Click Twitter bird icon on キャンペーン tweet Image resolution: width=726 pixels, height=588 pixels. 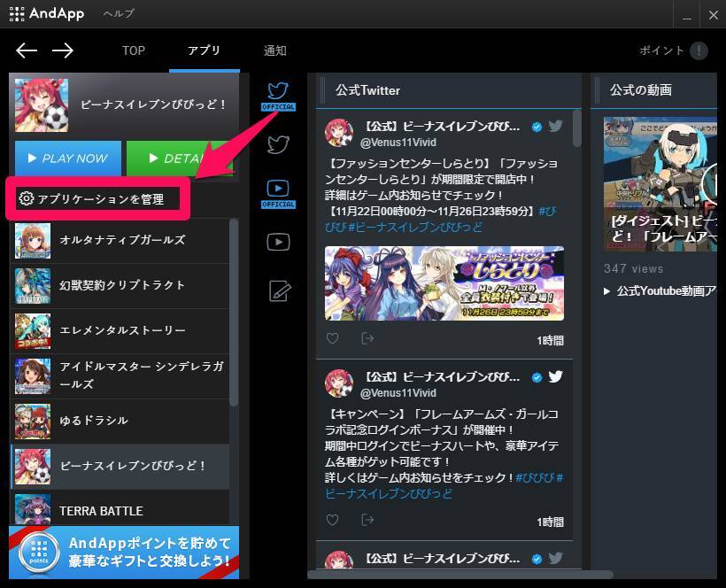pos(556,376)
